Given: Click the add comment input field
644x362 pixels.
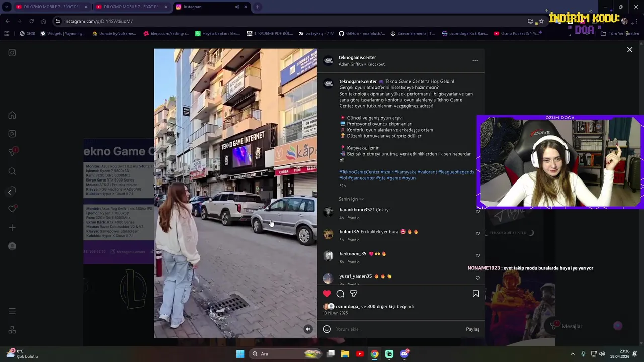Looking at the screenshot, I should click(397, 329).
